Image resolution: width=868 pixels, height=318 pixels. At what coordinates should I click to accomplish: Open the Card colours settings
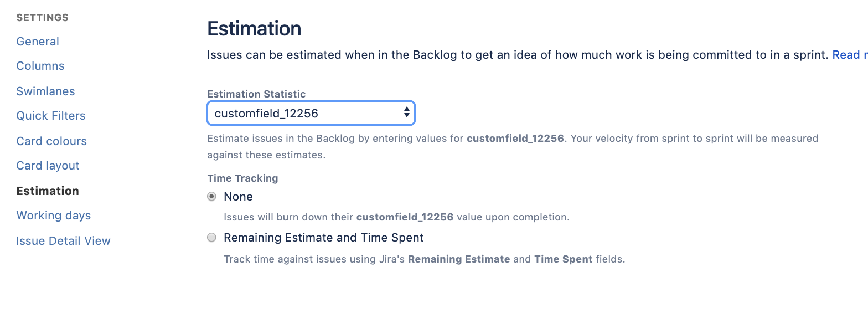[51, 141]
